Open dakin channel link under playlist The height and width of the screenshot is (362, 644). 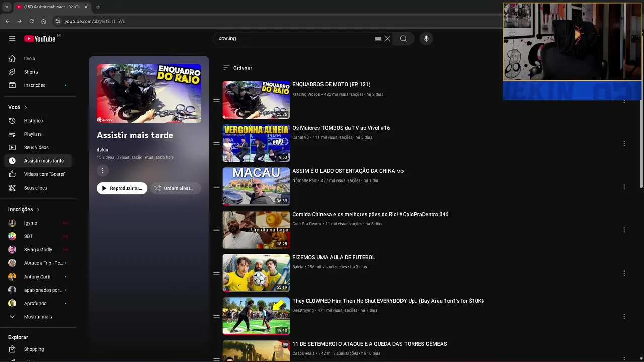pyautogui.click(x=102, y=150)
